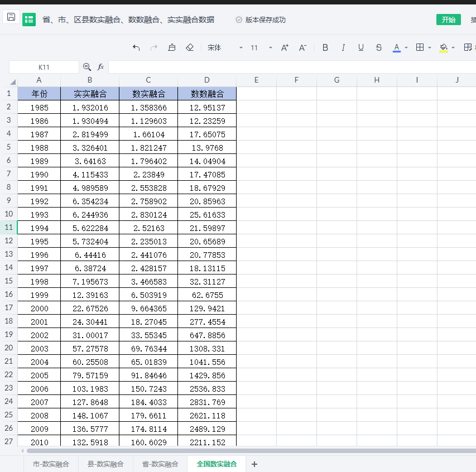The height and width of the screenshot is (472, 476).
Task: Switch to the 县-数实融合 sheet tab
Action: (105, 464)
